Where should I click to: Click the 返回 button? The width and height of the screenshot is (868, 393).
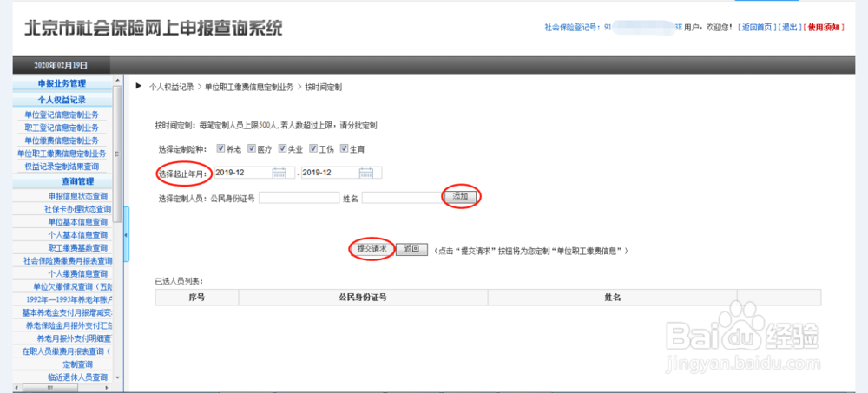click(411, 249)
